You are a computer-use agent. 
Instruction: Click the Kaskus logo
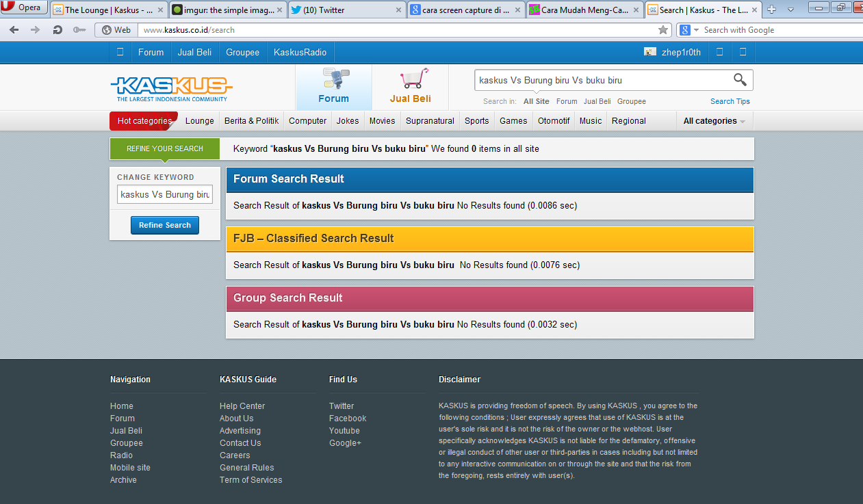(x=171, y=88)
